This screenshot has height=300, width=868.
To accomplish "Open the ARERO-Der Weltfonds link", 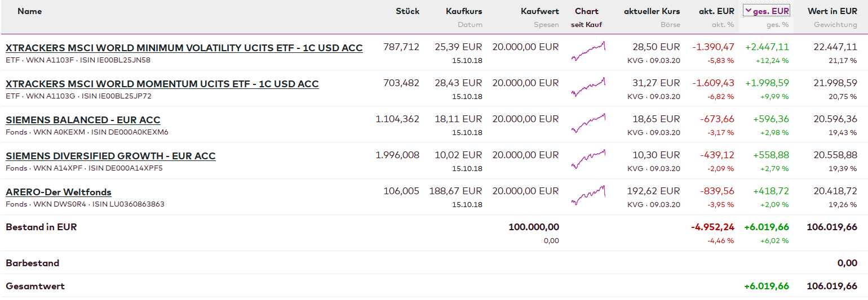I will tap(59, 192).
